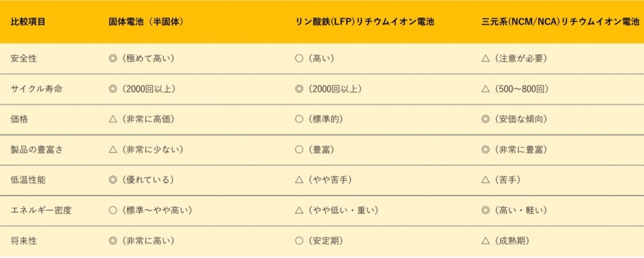Click the リン酸鉄(LFP)リチウムイオン電池 header

coord(365,22)
